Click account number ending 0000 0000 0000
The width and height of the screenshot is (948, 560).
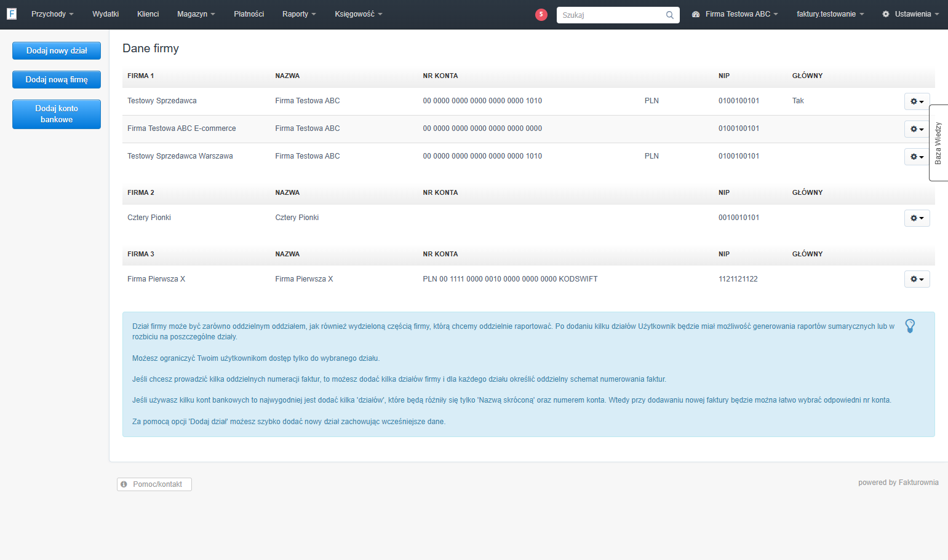pos(482,128)
